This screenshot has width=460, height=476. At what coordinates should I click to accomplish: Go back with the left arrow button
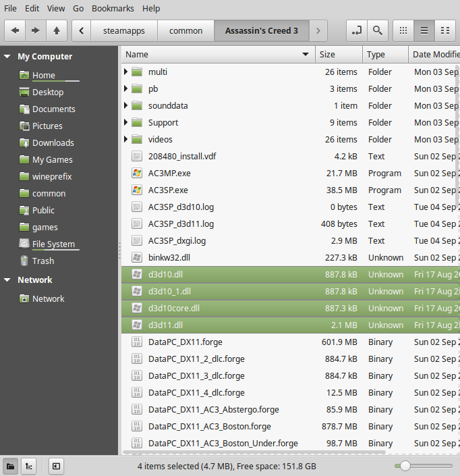pyautogui.click(x=15, y=30)
